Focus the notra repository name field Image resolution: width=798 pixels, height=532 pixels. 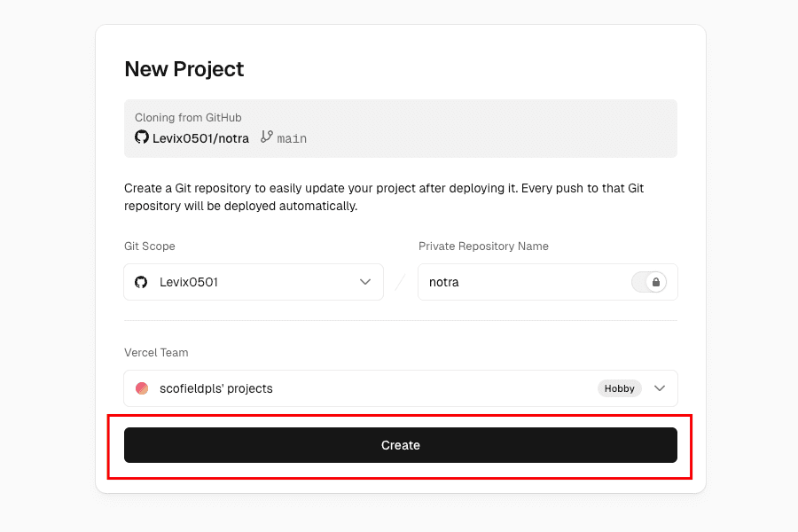(523, 282)
